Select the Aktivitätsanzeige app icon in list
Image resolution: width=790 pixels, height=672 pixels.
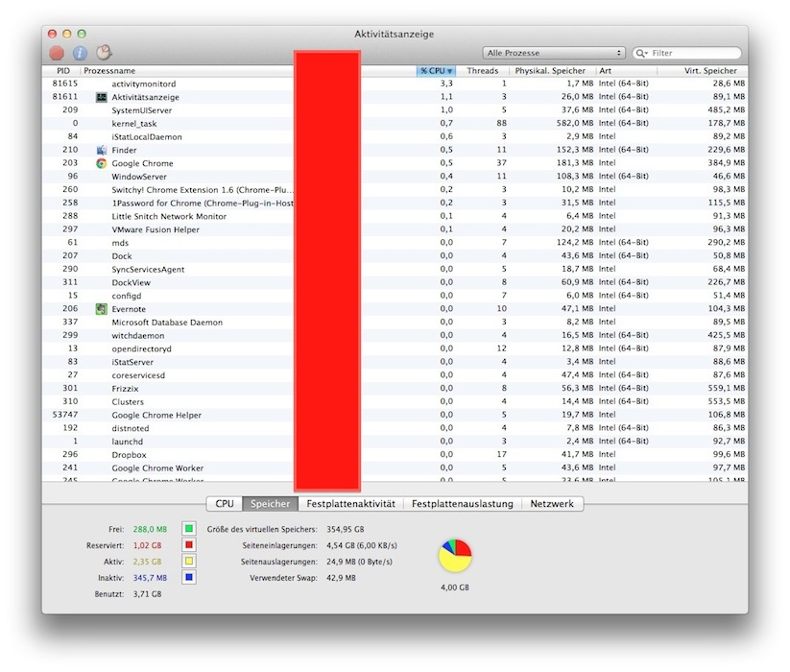pyautogui.click(x=101, y=97)
